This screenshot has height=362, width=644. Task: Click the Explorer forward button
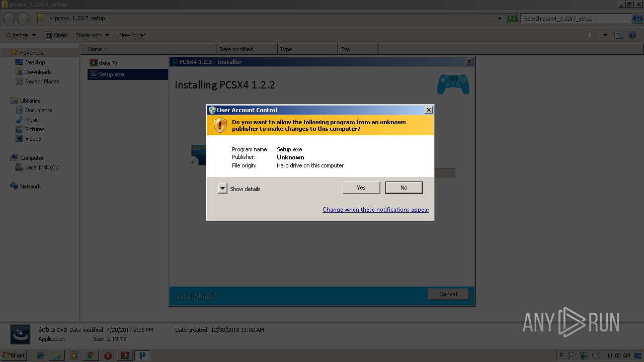pyautogui.click(x=23, y=19)
